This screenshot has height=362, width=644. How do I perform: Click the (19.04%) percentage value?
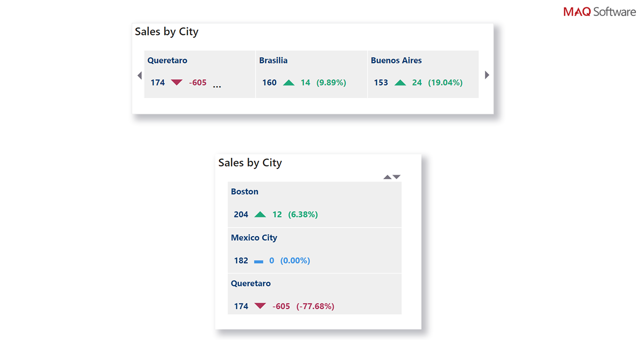coord(445,82)
